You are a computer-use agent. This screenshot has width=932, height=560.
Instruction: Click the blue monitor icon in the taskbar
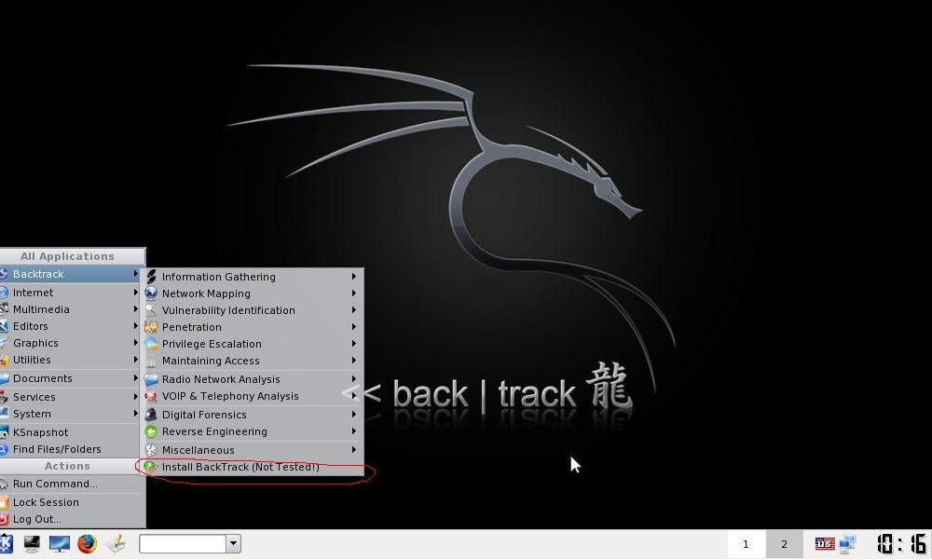[x=60, y=543]
